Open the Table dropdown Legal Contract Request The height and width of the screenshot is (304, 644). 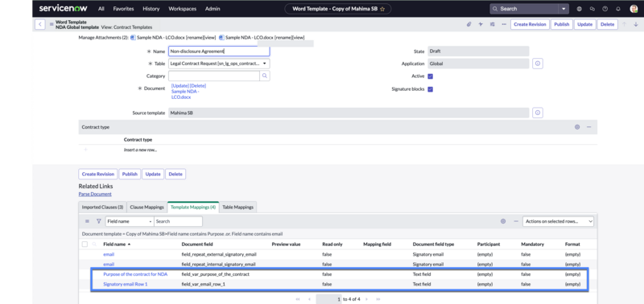coord(219,64)
